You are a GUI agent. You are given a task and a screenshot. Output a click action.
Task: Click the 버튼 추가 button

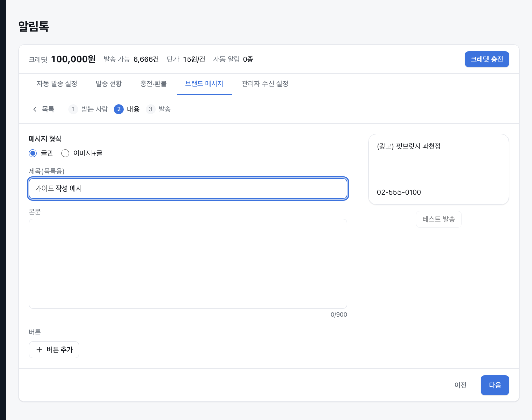point(54,349)
